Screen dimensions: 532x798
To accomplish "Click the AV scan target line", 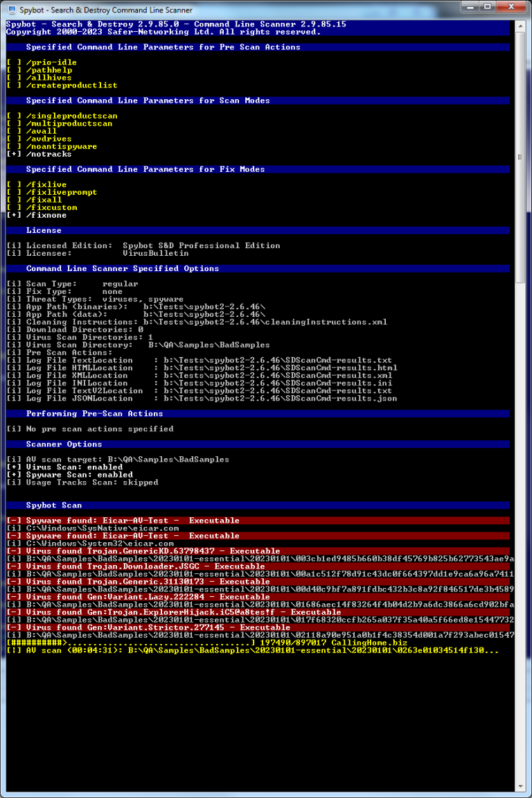I will pyautogui.click(x=118, y=459).
